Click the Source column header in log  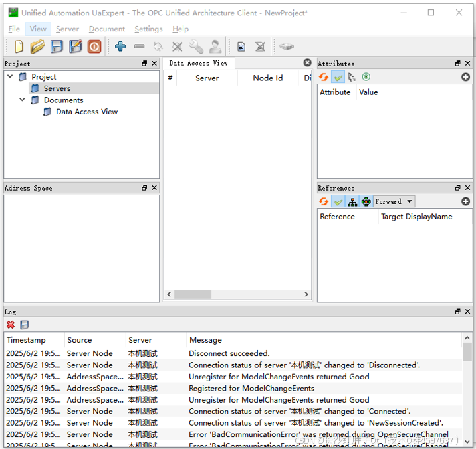tap(95, 340)
